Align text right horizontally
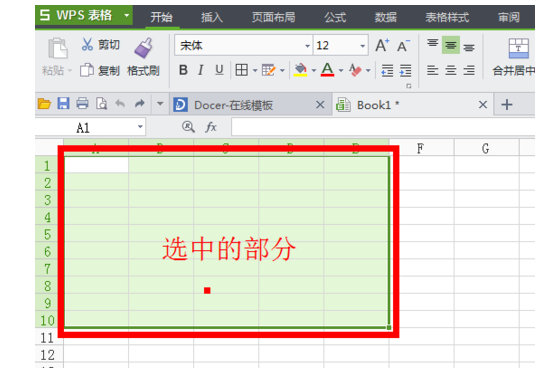538x368 pixels. (x=469, y=70)
